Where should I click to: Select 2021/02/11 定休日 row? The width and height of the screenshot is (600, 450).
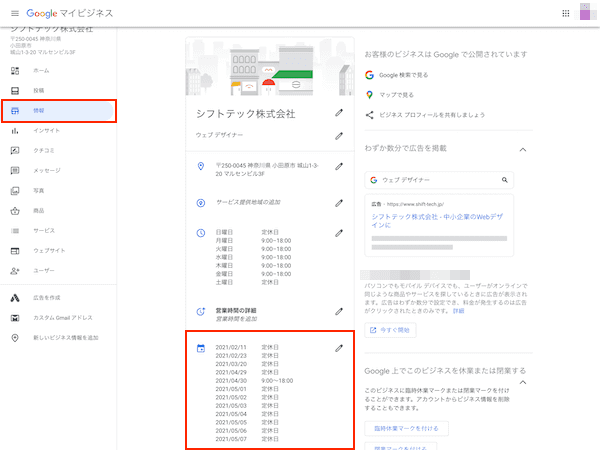click(247, 347)
